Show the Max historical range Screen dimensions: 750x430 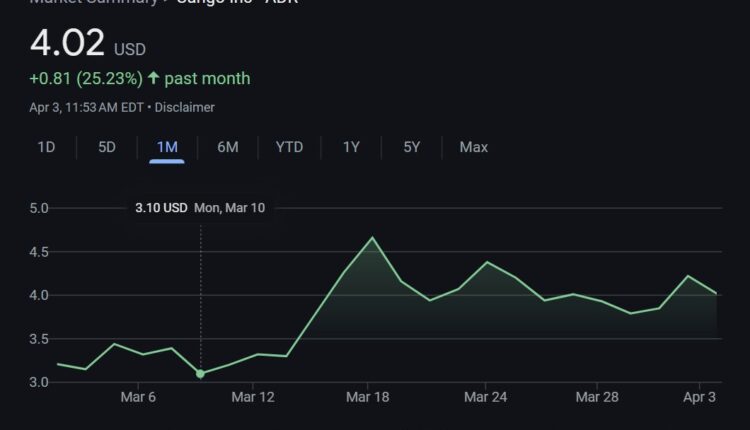[x=473, y=147]
